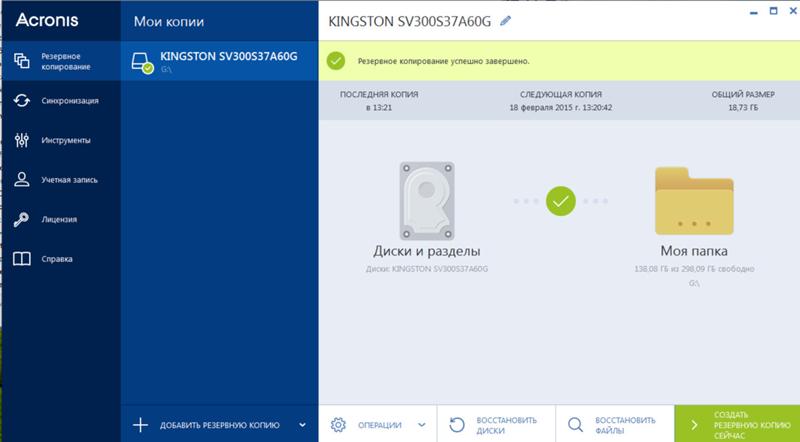
Task: Click the sync arrows icon
Action: (21, 101)
